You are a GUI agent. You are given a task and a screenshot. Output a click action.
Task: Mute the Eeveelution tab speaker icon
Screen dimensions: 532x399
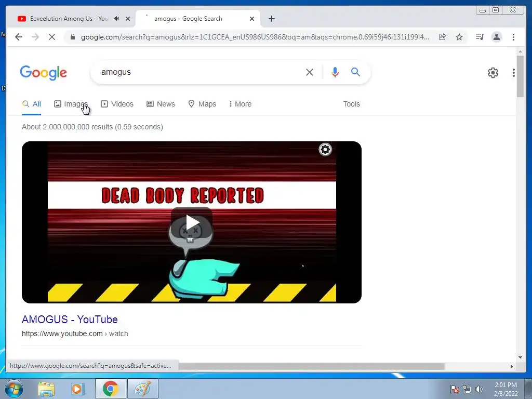[117, 19]
